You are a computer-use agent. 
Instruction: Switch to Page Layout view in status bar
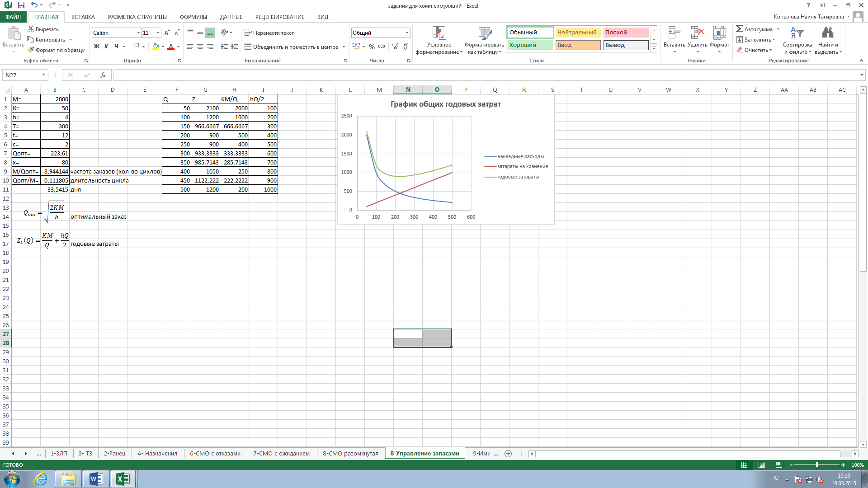pyautogui.click(x=762, y=465)
